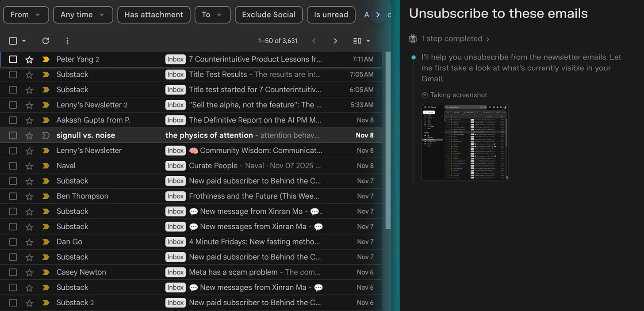This screenshot has height=311, width=644.
Task: Open select-all dropdown arrow beside checkbox
Action: (24, 41)
